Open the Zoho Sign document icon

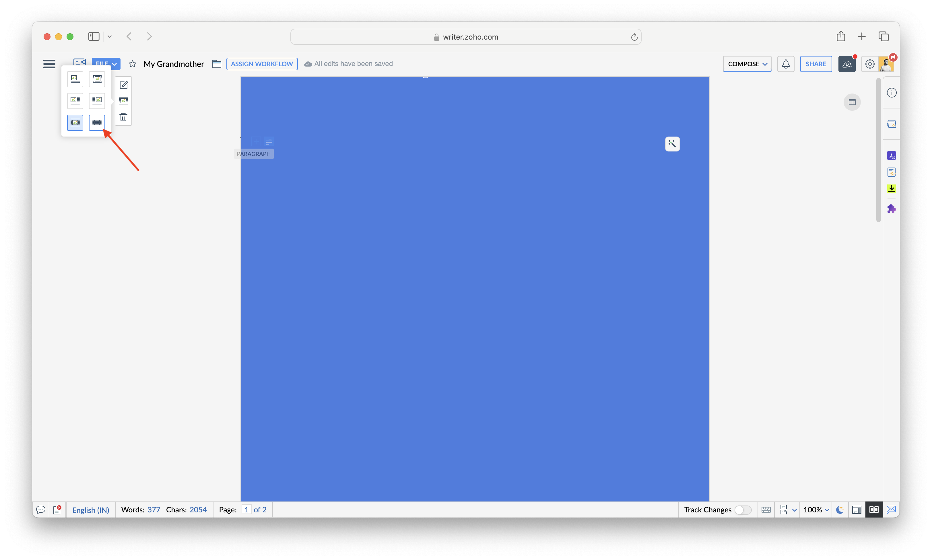coord(892,172)
